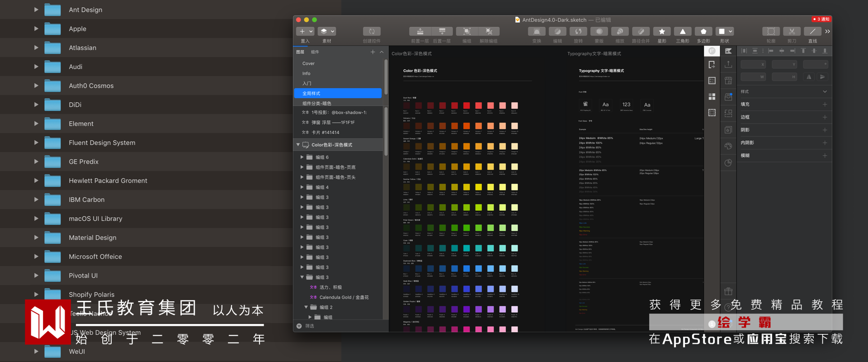The image size is (868, 362).
Task: Expand the Atlassian folder
Action: coord(36,48)
